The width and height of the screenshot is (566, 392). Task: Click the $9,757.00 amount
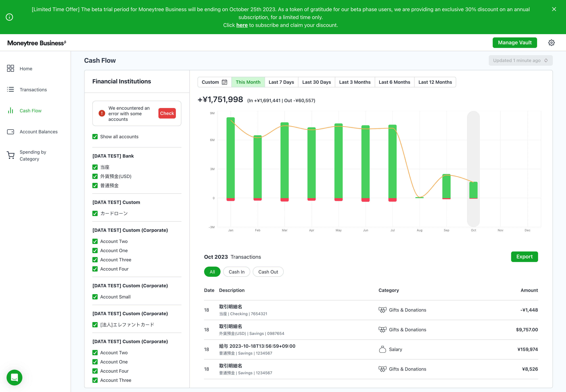[x=527, y=330]
